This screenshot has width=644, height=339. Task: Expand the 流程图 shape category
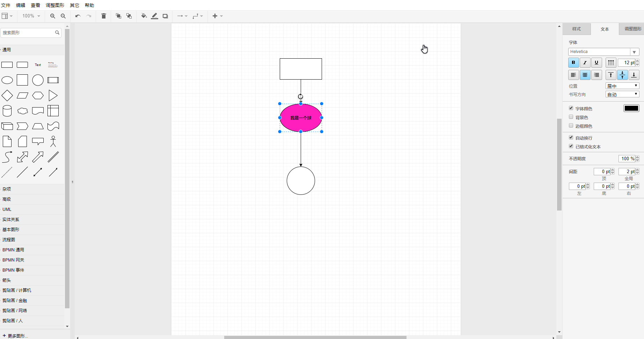(32, 240)
